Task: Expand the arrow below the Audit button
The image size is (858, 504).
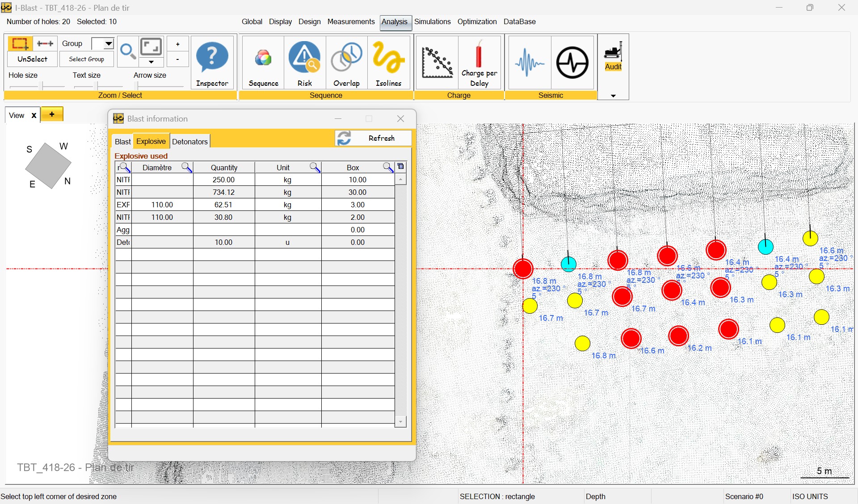Action: point(613,96)
